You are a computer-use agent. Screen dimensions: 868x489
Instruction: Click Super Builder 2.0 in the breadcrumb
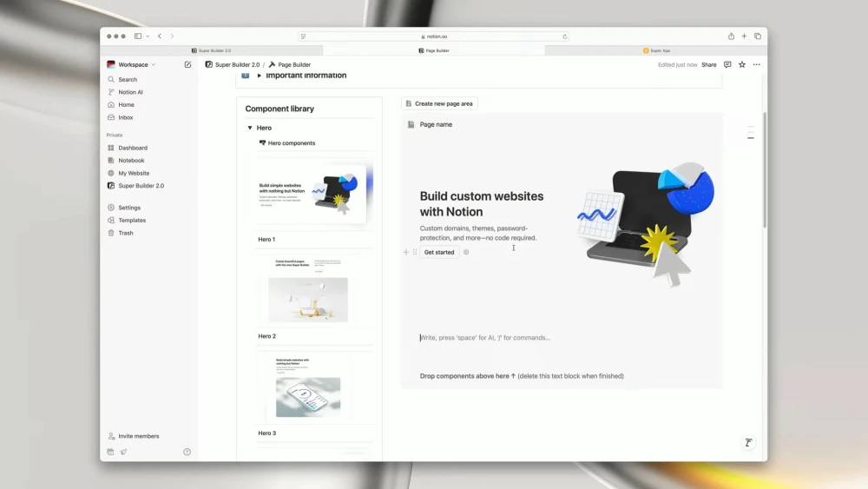click(233, 65)
